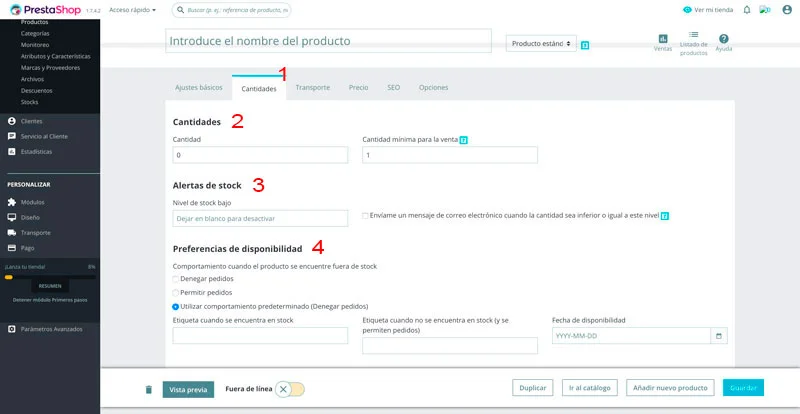Click Módulos puzzle icon
800x414 pixels.
[x=12, y=202]
